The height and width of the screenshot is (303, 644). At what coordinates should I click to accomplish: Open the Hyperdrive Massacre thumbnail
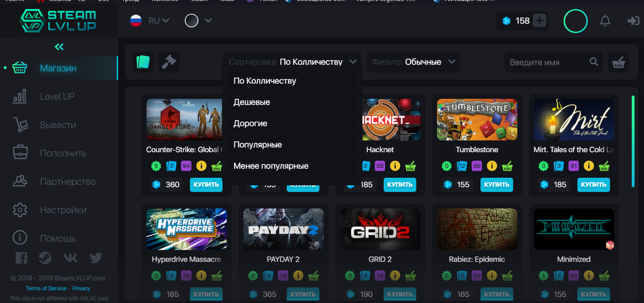click(187, 229)
